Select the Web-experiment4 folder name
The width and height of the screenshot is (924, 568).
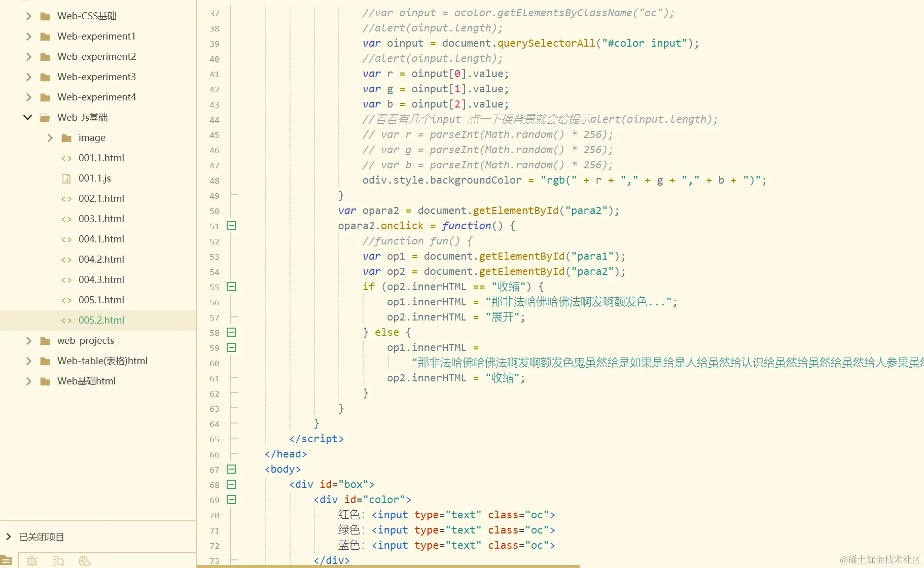(96, 97)
